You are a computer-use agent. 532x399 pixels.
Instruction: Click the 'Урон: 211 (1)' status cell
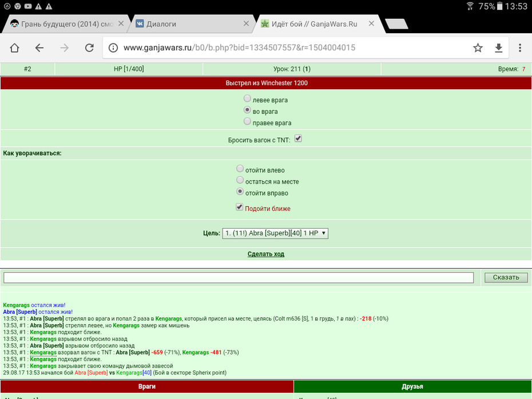pyautogui.click(x=292, y=69)
